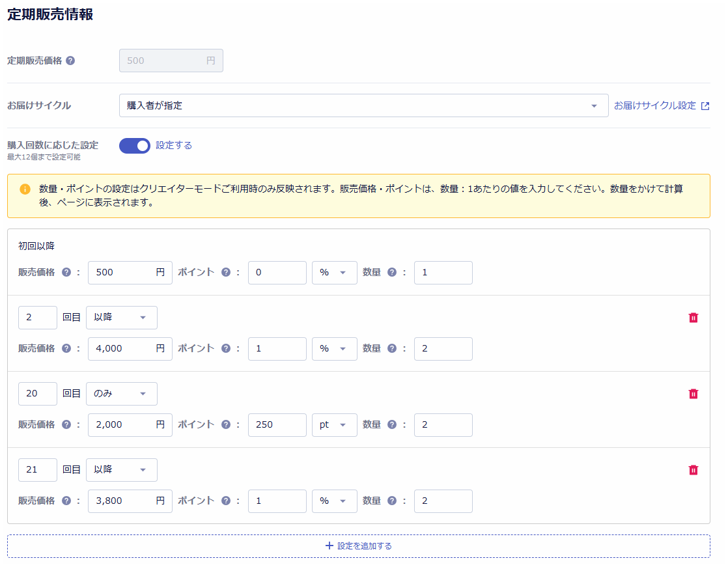Click help icon next to 定期販売価格
Image resolution: width=728 pixels, height=567 pixels.
[x=70, y=61]
